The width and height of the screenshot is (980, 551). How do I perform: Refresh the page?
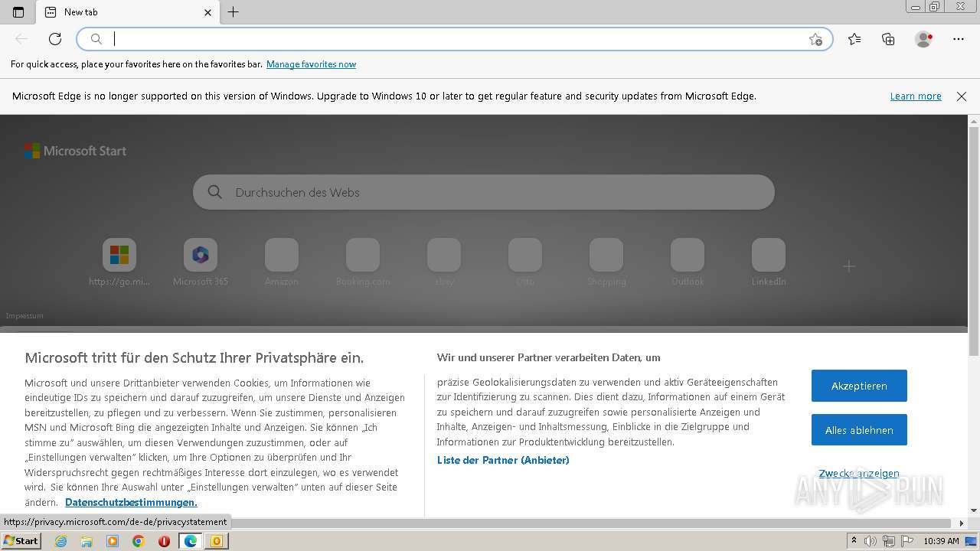tap(55, 39)
